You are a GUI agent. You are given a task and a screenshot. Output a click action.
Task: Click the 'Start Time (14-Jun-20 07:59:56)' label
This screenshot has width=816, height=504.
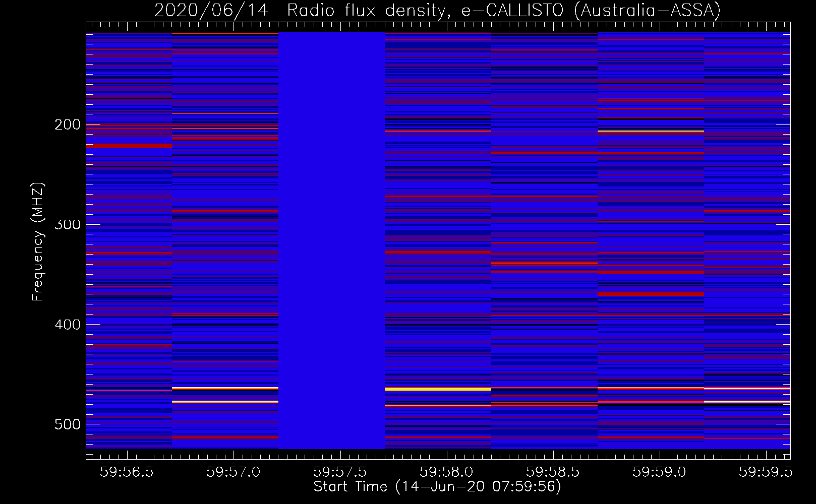(x=437, y=487)
